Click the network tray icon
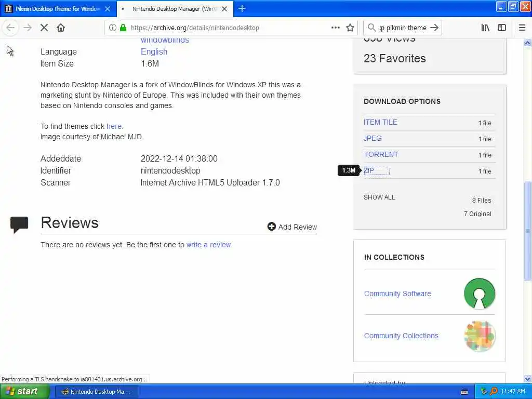The image size is (532, 399). 484,392
